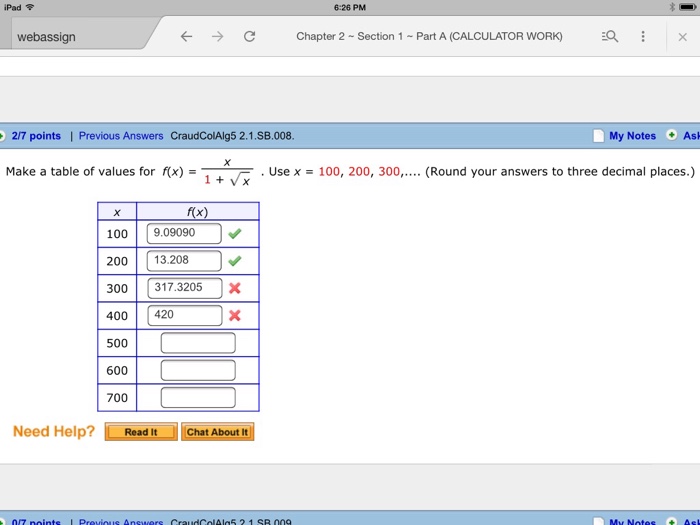The height and width of the screenshot is (525, 700).
Task: Click the red X beside 420
Action: (235, 316)
